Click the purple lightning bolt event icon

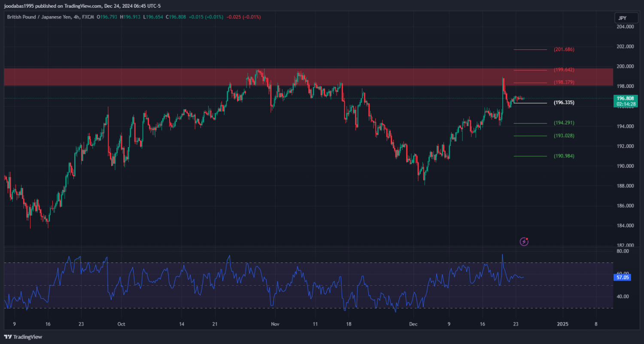[x=524, y=241]
